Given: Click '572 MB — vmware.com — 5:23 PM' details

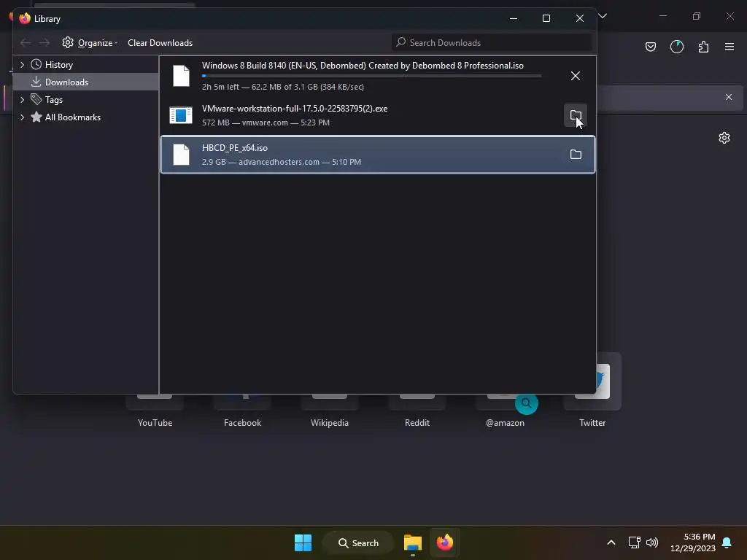Looking at the screenshot, I should (x=266, y=122).
